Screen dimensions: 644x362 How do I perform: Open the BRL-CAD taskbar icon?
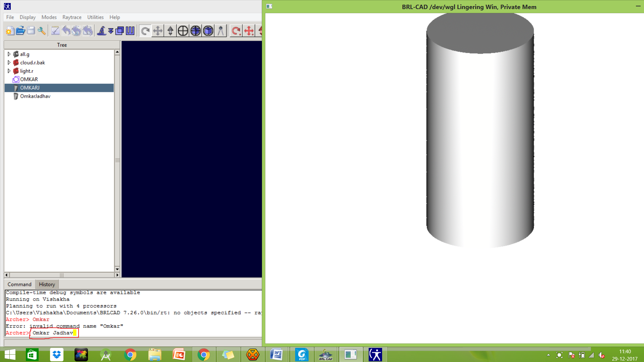coord(326,355)
